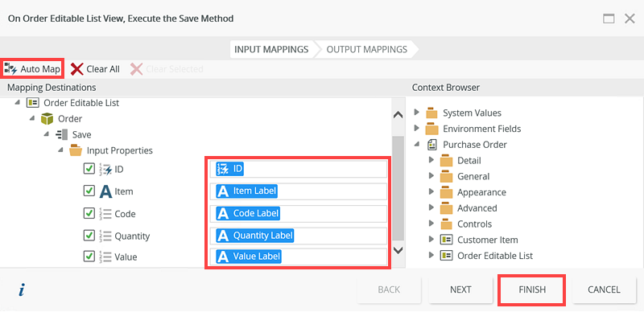This screenshot has height=312, width=644.
Task: Toggle the Quantity property checkbox
Action: (x=89, y=236)
